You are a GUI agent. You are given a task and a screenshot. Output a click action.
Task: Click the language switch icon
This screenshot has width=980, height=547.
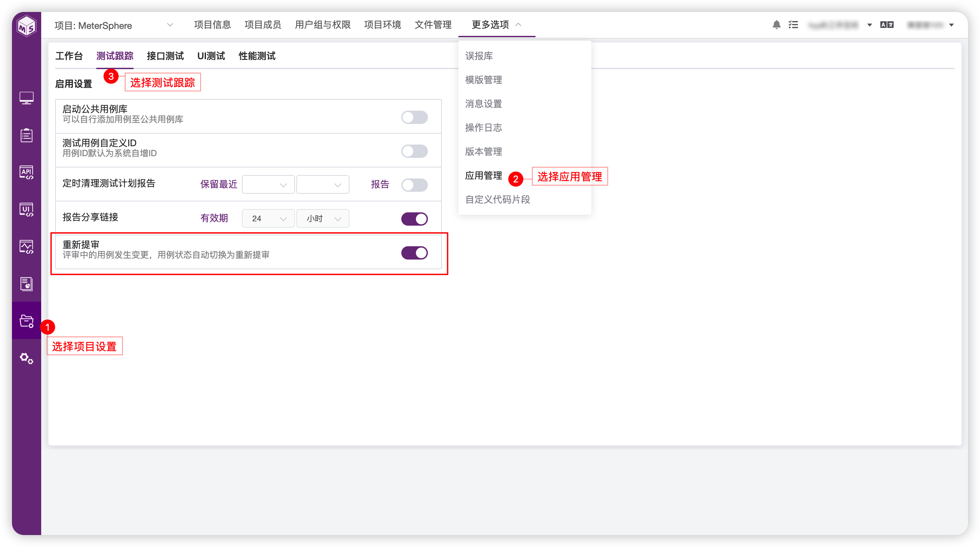[887, 25]
